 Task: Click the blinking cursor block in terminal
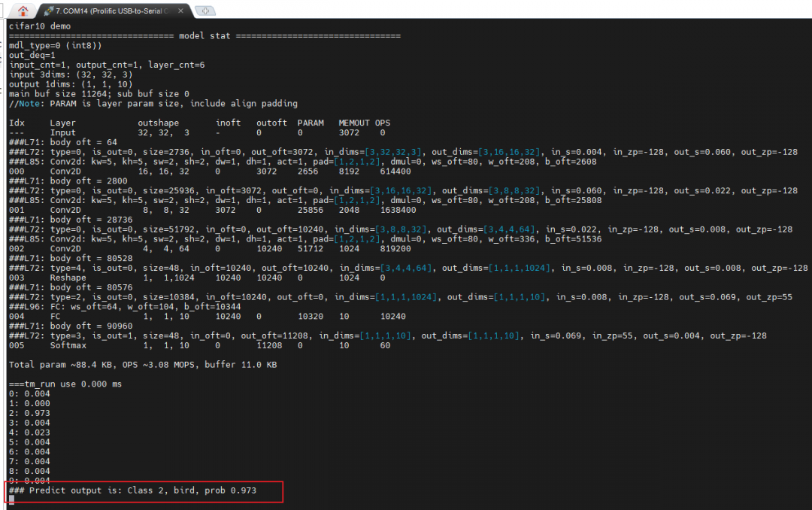click(11, 499)
